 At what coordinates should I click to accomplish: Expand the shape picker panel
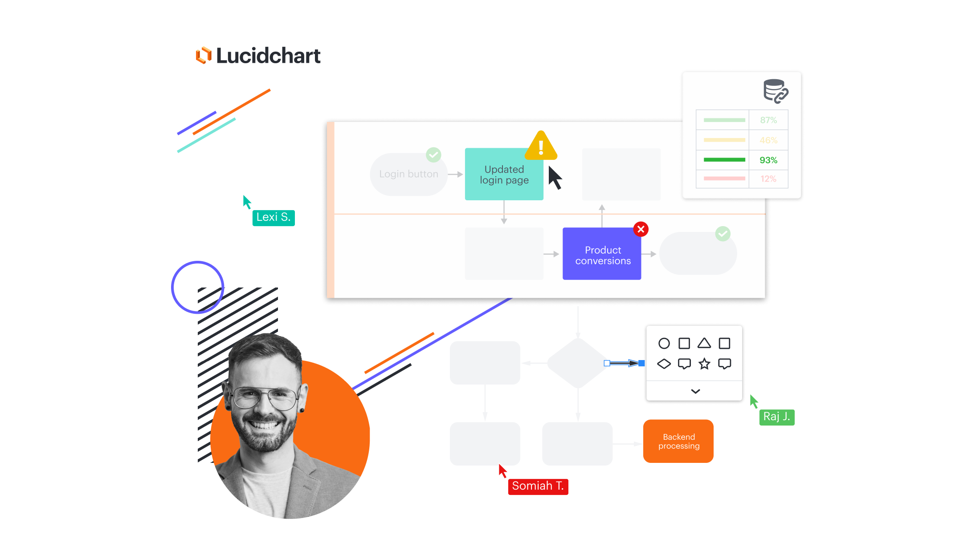(695, 390)
